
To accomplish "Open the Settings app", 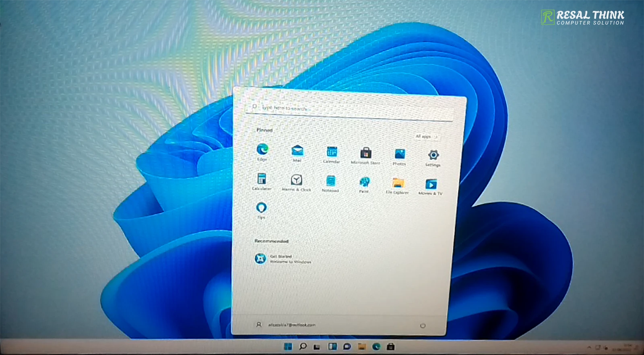I will point(433,158).
